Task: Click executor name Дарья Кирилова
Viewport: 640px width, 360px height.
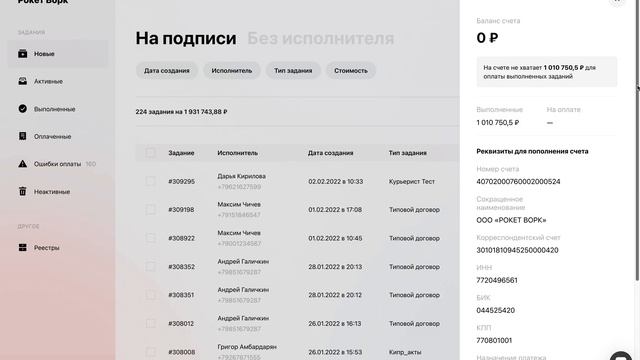Action: coord(241,176)
